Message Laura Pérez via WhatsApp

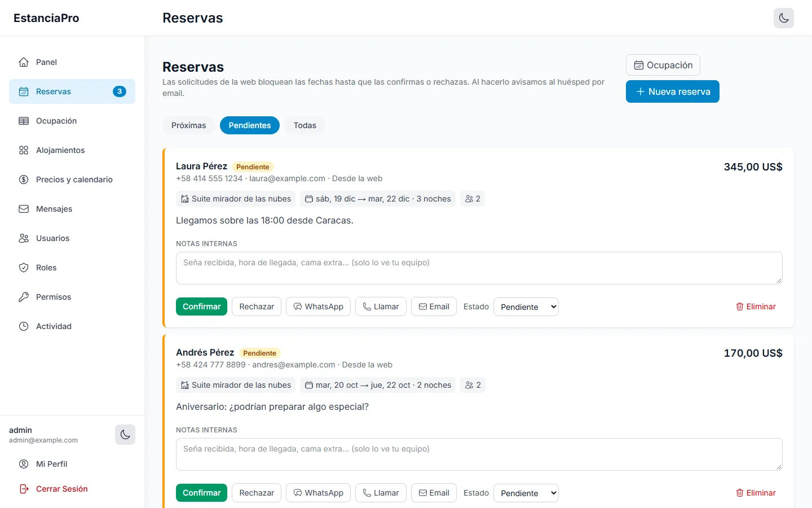tap(319, 306)
